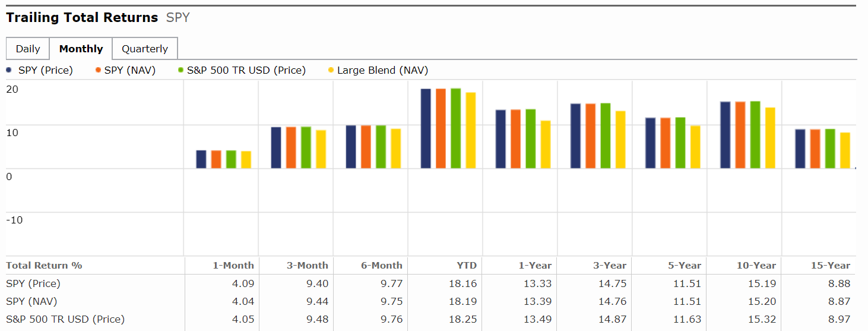Click the SPY (NAV) legend entry
Screen dimensions: 868x331
click(125, 70)
